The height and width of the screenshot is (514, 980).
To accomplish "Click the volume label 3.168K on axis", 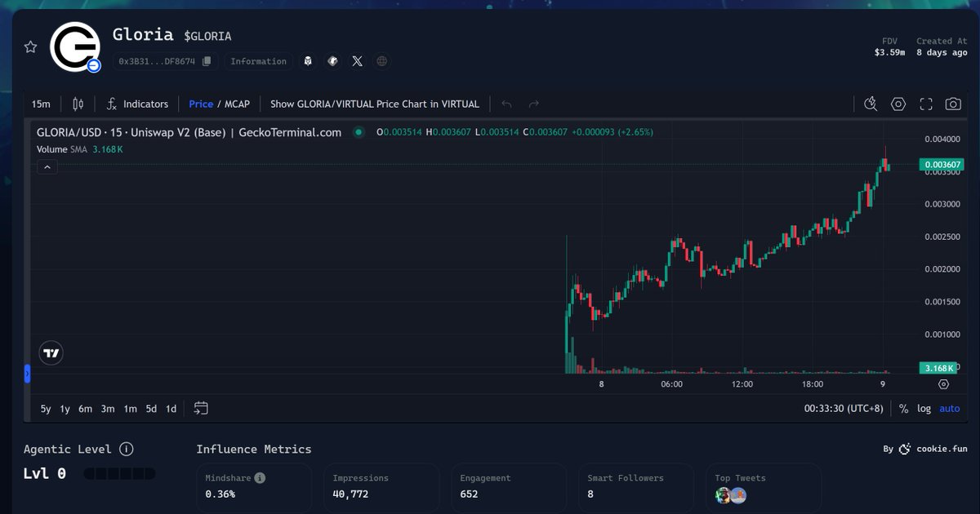I will (x=938, y=368).
